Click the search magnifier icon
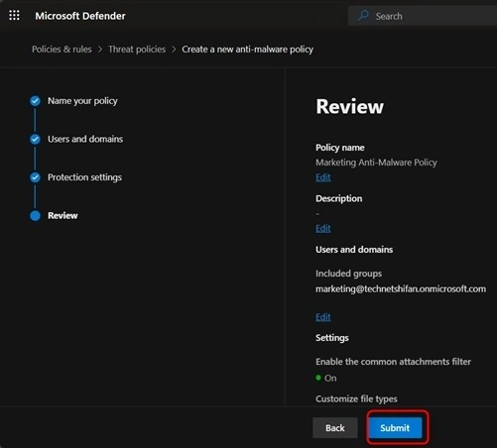This screenshot has width=497, height=448. pos(363,16)
